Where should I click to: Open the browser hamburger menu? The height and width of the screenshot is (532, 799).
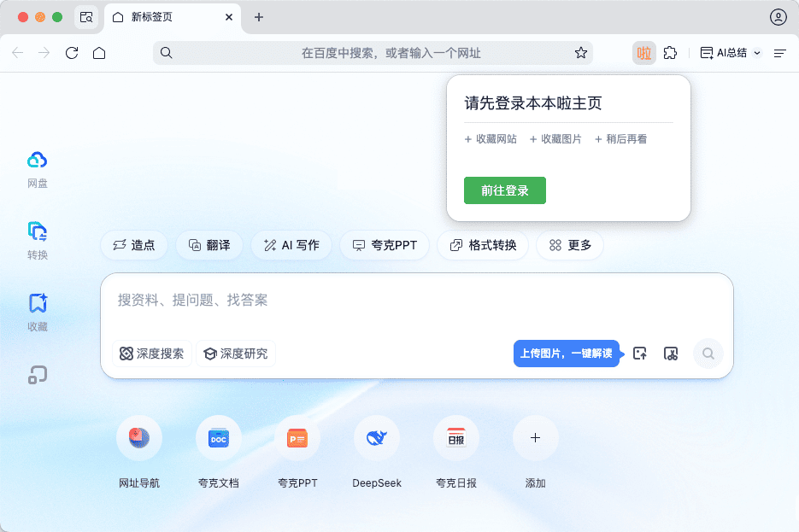pyautogui.click(x=779, y=53)
